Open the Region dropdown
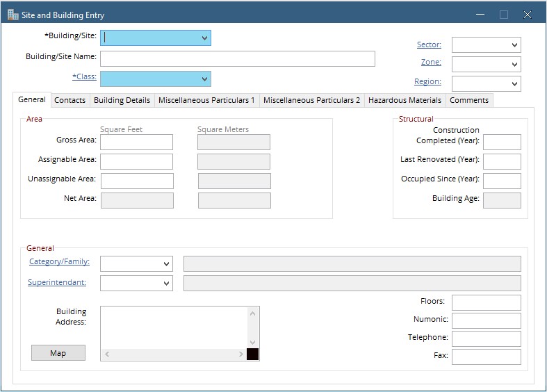This screenshot has height=392, width=547. point(514,84)
